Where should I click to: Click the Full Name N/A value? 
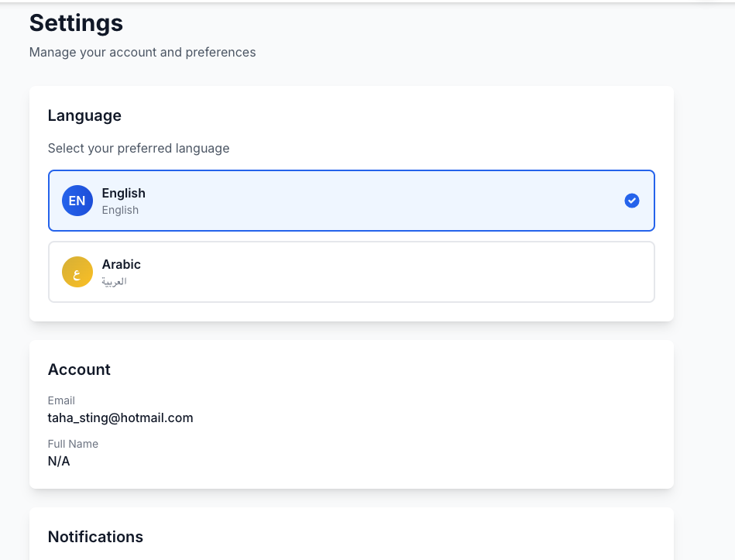[59, 461]
